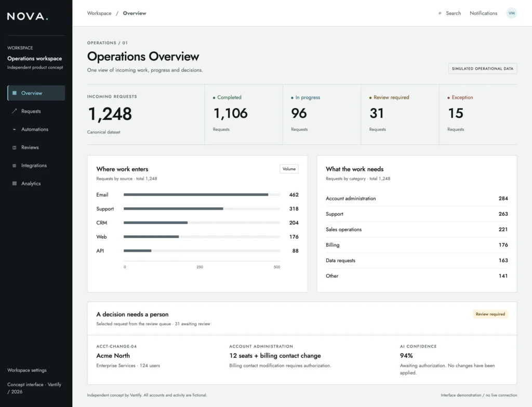Image resolution: width=532 pixels, height=407 pixels.
Task: Click the Requests arrow icon in sidebar
Action: click(x=14, y=111)
